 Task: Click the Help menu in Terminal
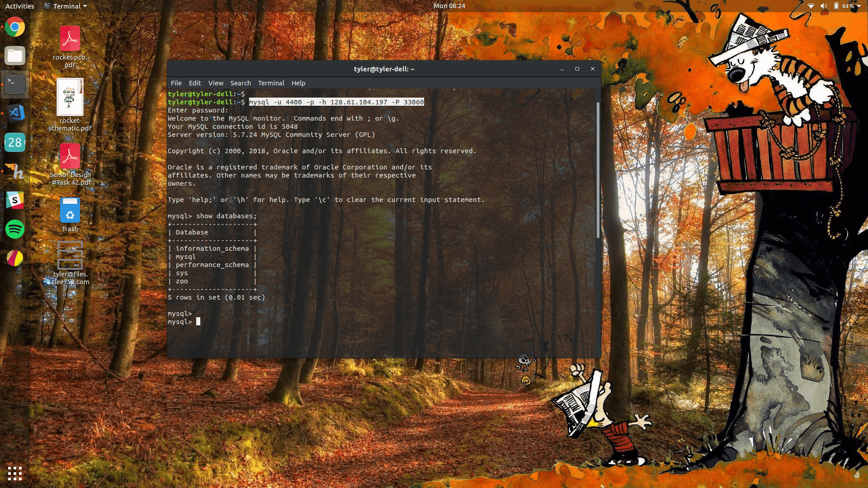[298, 83]
